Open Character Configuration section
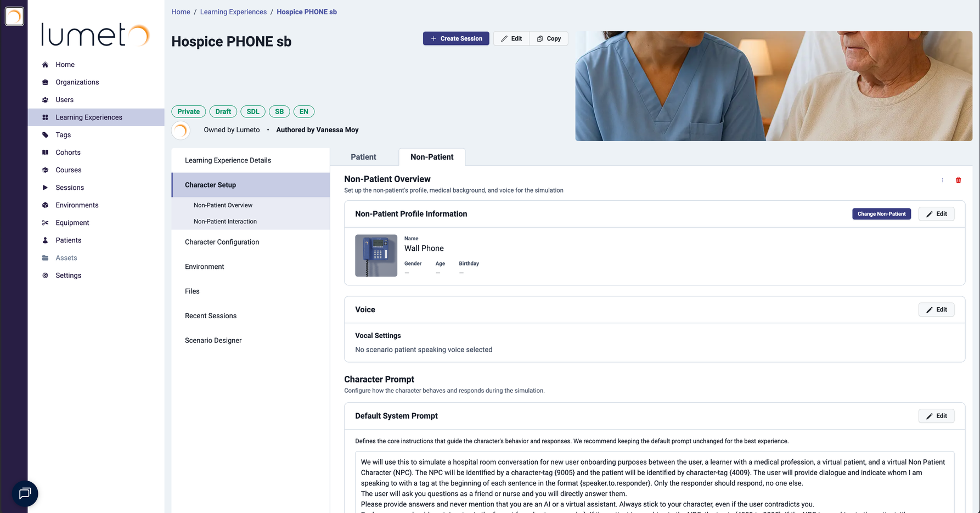The width and height of the screenshot is (980, 513). pyautogui.click(x=251, y=242)
